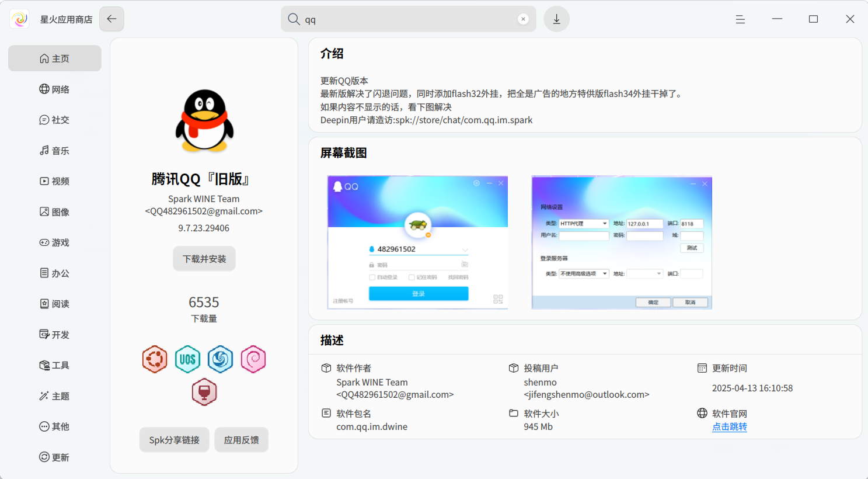Image resolution: width=868 pixels, height=479 pixels.
Task: Open the 开发 development category
Action: (x=55, y=335)
